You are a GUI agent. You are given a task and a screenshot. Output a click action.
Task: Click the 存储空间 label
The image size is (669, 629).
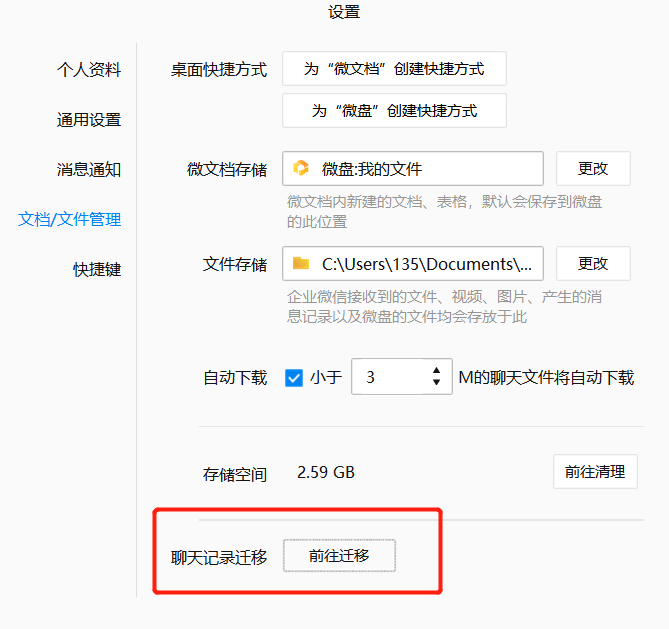[235, 474]
